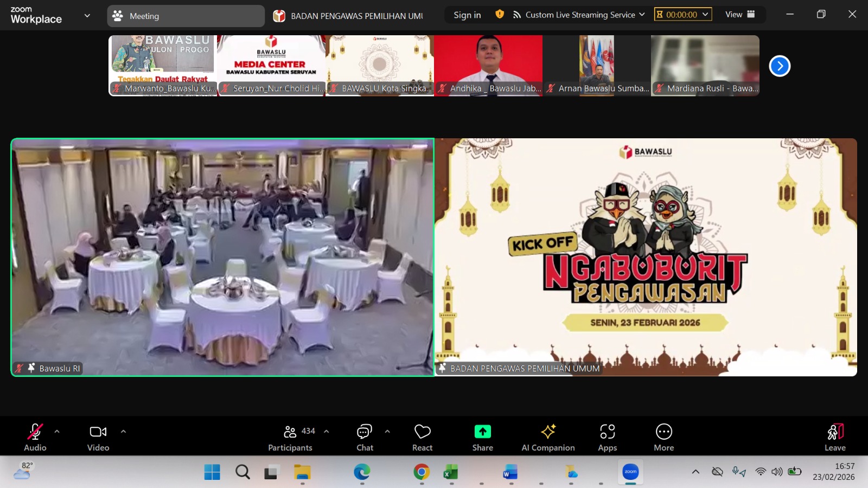The height and width of the screenshot is (488, 868).
Task: Open Task View from the taskbar
Action: (x=272, y=472)
